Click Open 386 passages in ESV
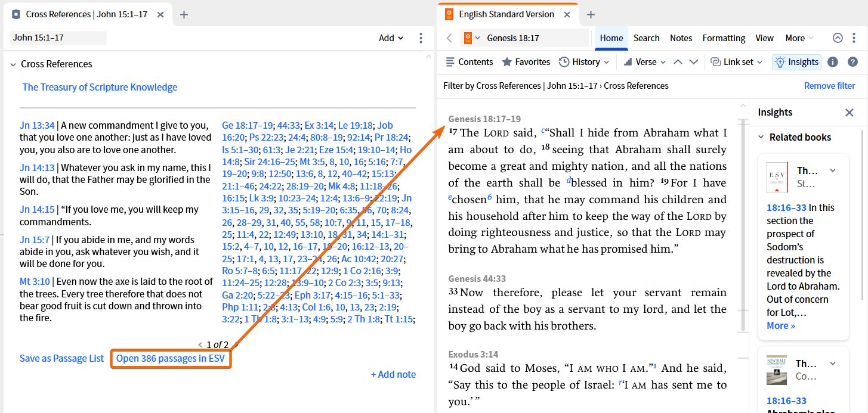Viewport: 868px width, 413px height. pos(171,358)
